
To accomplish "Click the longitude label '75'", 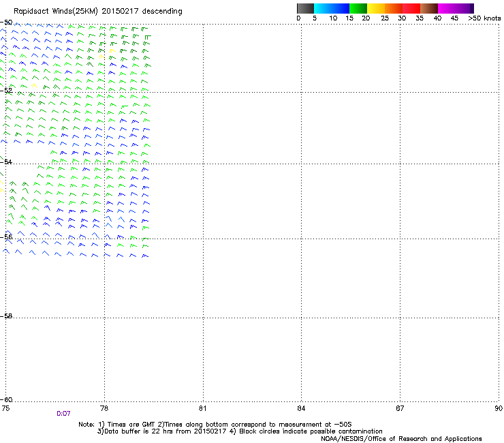I will (5, 408).
